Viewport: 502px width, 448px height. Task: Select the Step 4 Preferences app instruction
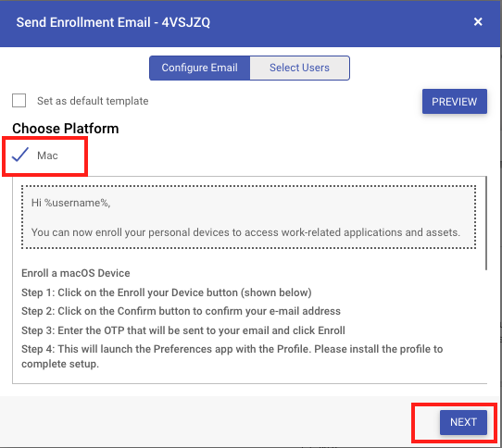coord(232,356)
